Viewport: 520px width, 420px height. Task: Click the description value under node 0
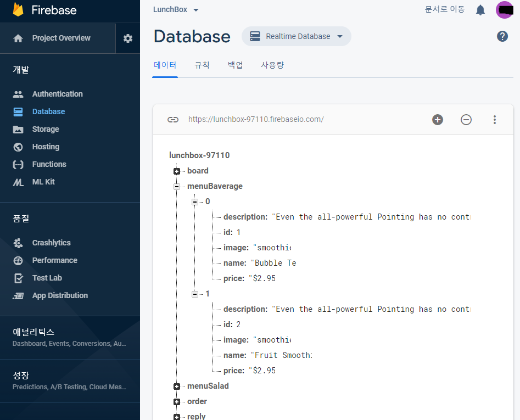[372, 217]
